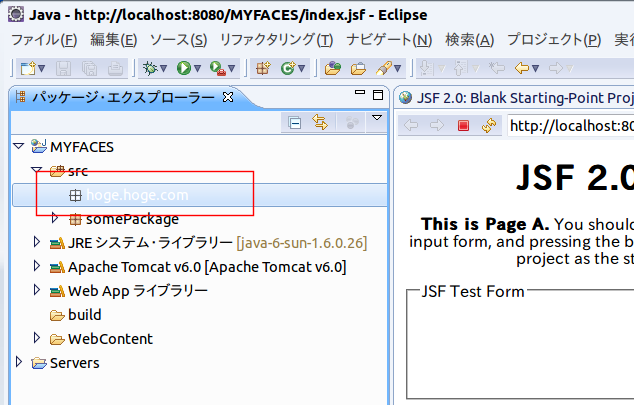Image resolution: width=634 pixels, height=405 pixels.
Task: Click the browser Forward arrow button
Action: [x=437, y=126]
